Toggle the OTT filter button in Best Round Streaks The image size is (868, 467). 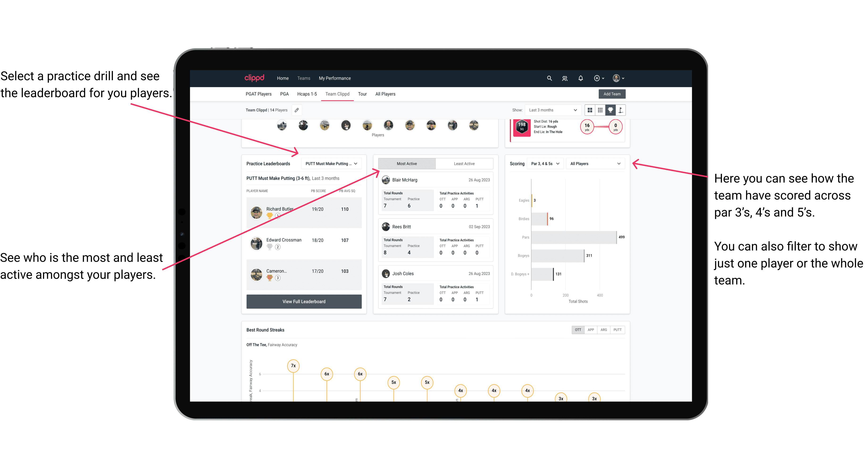pyautogui.click(x=576, y=329)
